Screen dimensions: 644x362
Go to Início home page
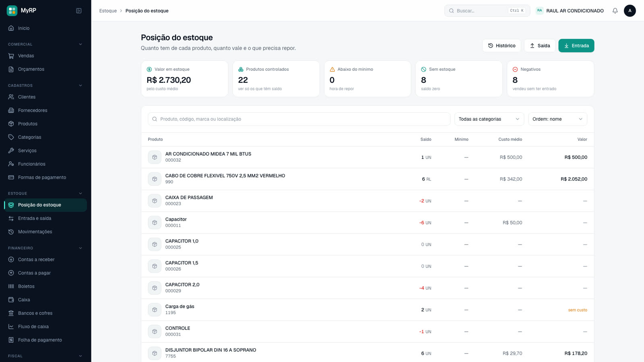[45, 28]
